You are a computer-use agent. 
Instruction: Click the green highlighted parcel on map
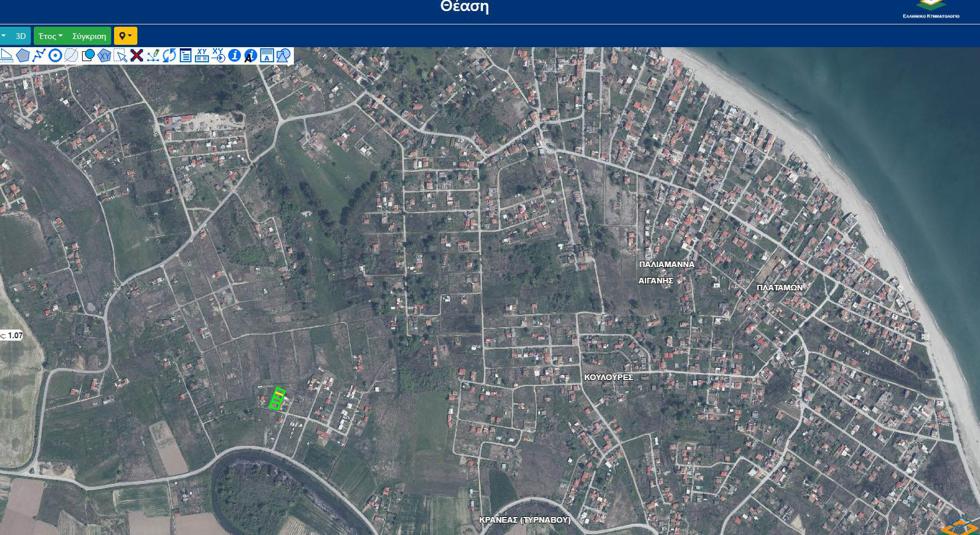(x=278, y=399)
